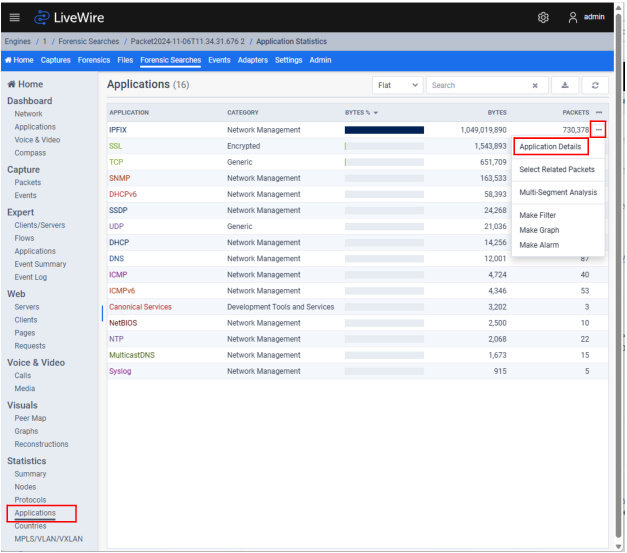
Task: Open Network under Dashboard
Action: point(28,114)
